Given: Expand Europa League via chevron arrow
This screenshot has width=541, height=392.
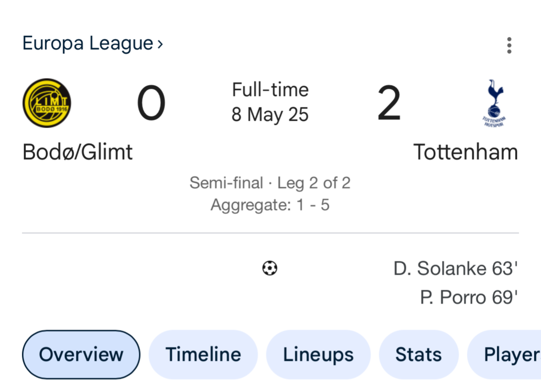Looking at the screenshot, I should (160, 44).
